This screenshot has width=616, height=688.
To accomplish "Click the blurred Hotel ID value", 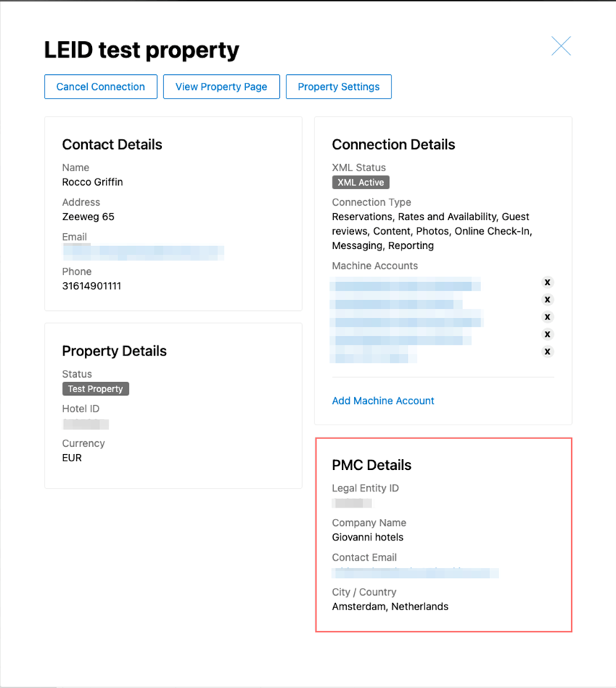I will (x=86, y=424).
